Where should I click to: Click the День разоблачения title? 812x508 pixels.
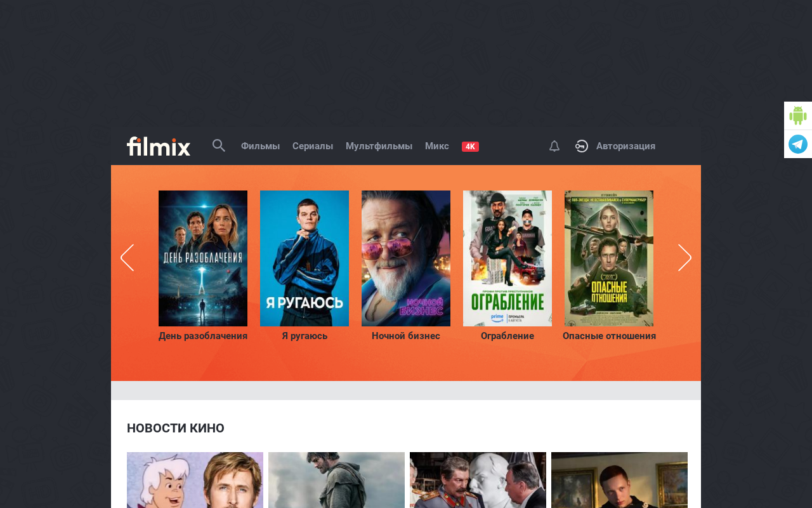(x=203, y=336)
